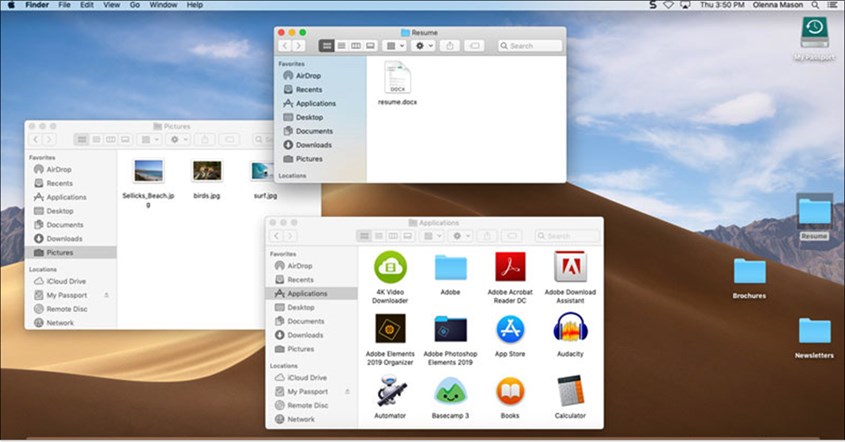Select the Resume folder on desktop

[x=814, y=212]
